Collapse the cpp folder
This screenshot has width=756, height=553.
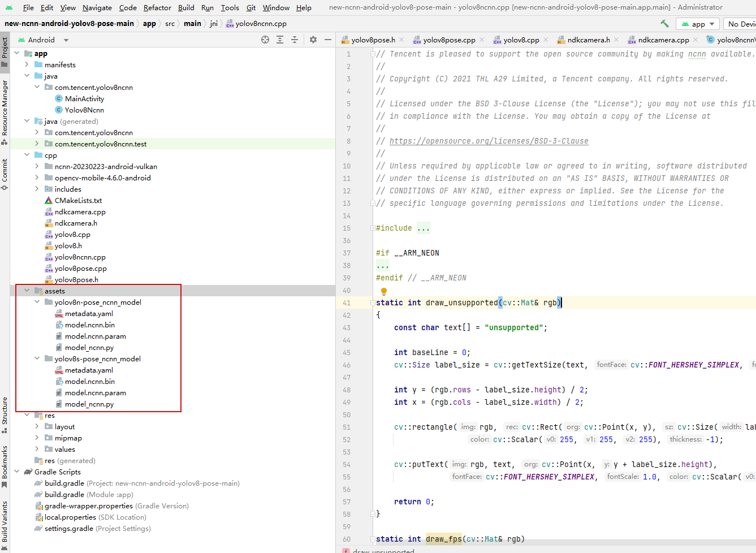(x=27, y=155)
